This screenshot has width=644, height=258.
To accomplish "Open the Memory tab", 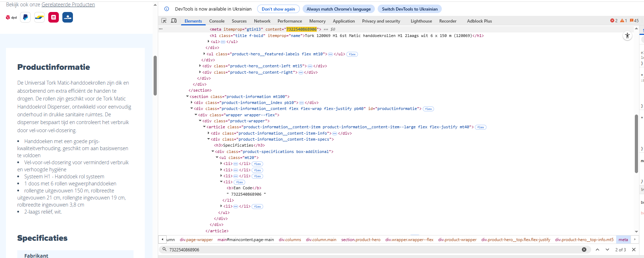I will 317,21.
